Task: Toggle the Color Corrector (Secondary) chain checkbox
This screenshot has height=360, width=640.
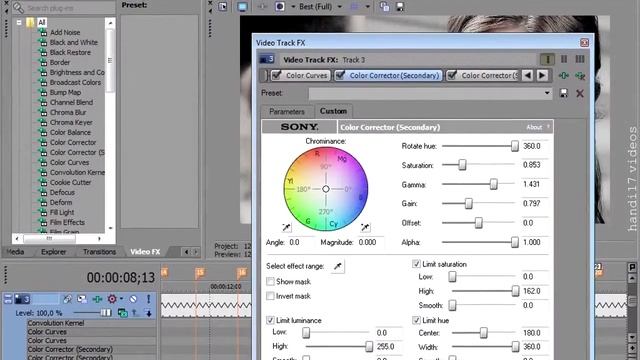Action: 340,76
